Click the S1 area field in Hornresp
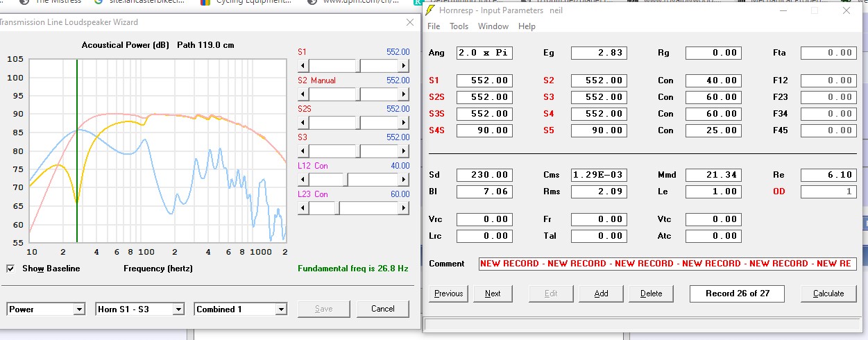 pos(484,80)
